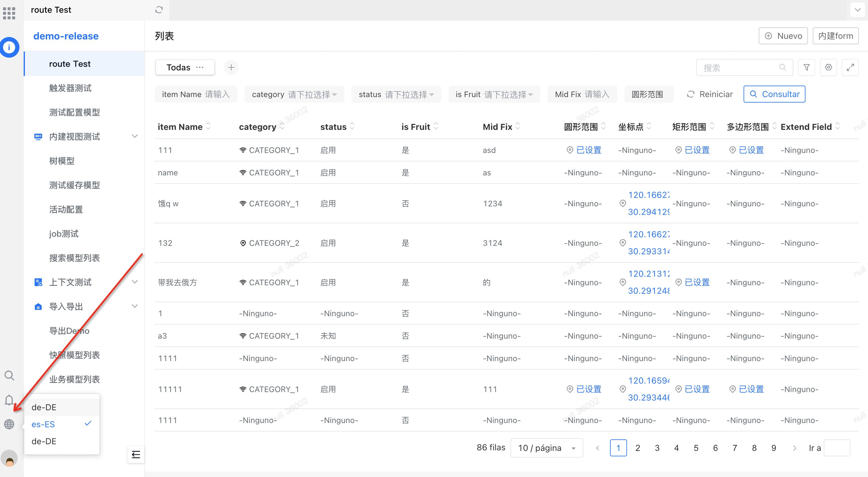Sort by item Name column
Image resolution: width=868 pixels, height=477 pixels.
pyautogui.click(x=208, y=126)
